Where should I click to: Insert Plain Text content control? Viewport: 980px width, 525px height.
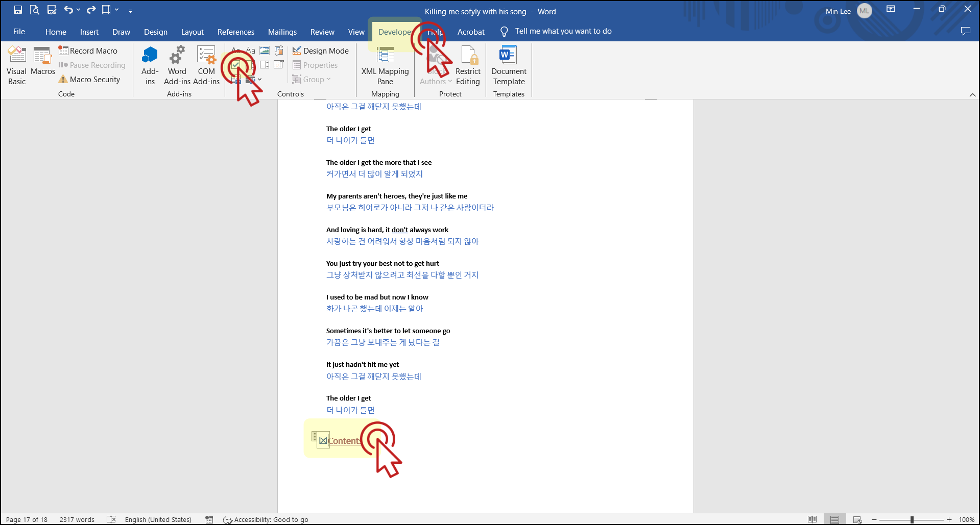pyautogui.click(x=250, y=51)
